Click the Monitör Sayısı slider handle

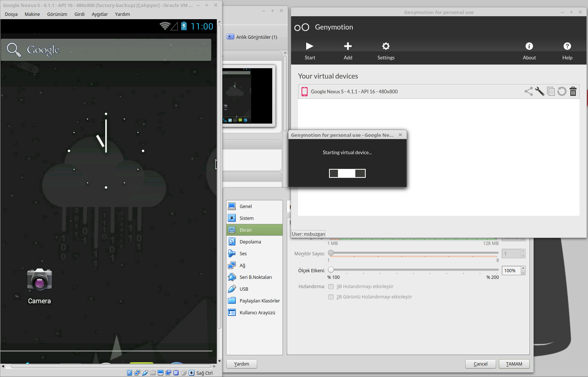tap(331, 253)
